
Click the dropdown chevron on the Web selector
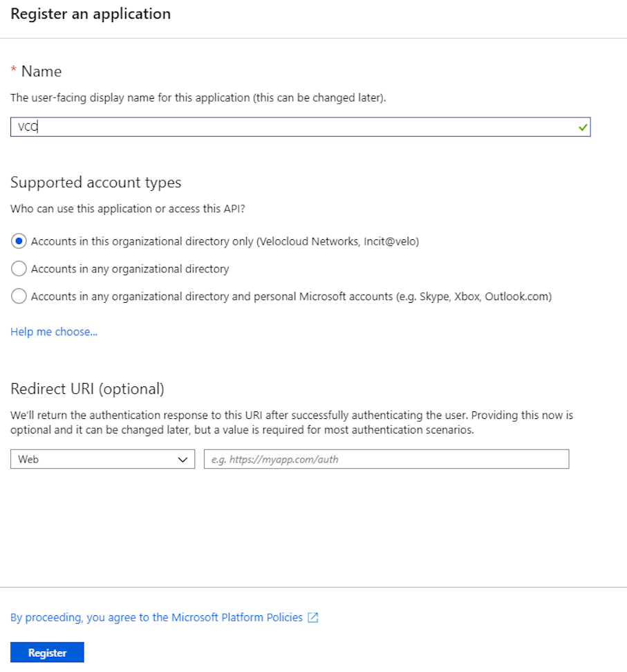(x=183, y=459)
